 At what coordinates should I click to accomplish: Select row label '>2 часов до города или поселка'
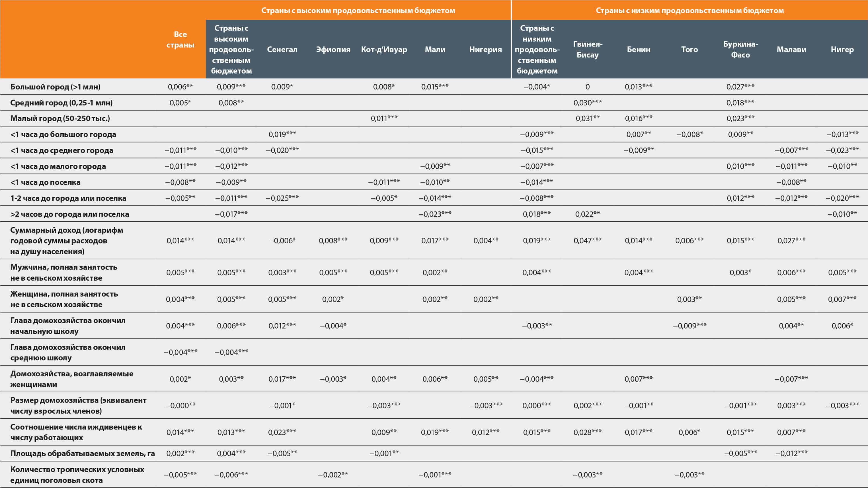click(69, 214)
